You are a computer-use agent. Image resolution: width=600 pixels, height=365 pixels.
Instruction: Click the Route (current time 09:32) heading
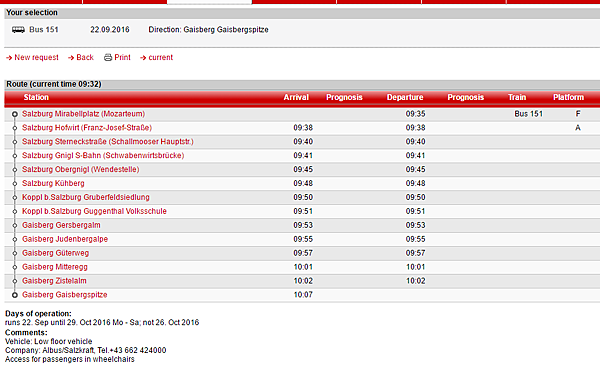[x=54, y=84]
